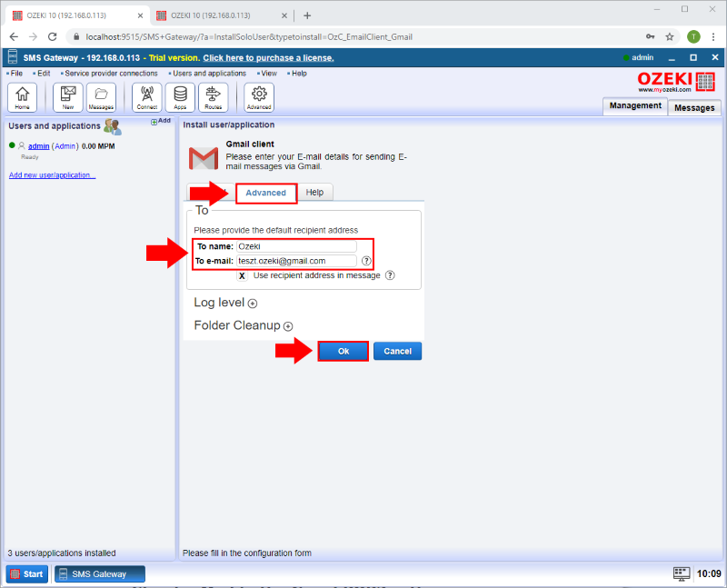The width and height of the screenshot is (727, 588).
Task: Go back with the browser back arrow
Action: (x=14, y=36)
